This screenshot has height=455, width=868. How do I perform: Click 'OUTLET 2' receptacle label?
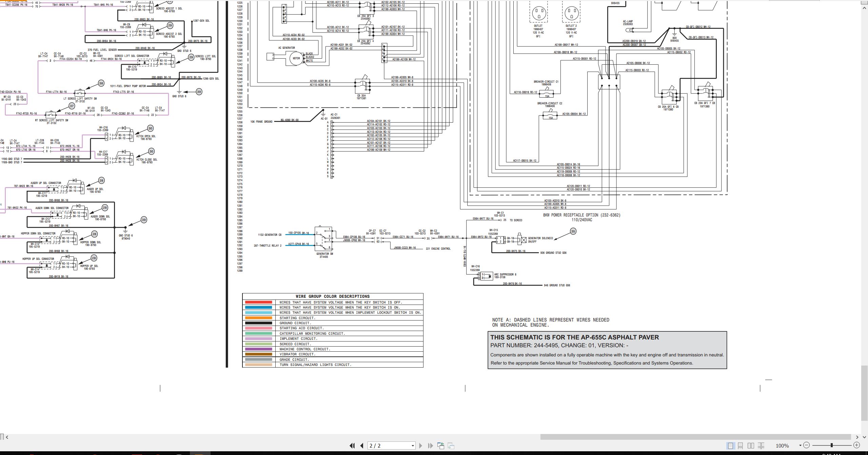coord(571,26)
